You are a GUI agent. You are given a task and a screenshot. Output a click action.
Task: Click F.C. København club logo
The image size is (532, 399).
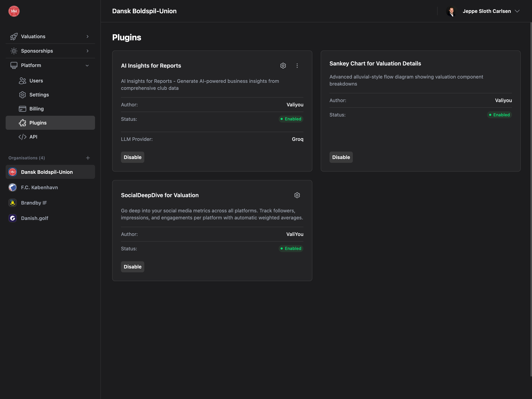click(x=12, y=187)
